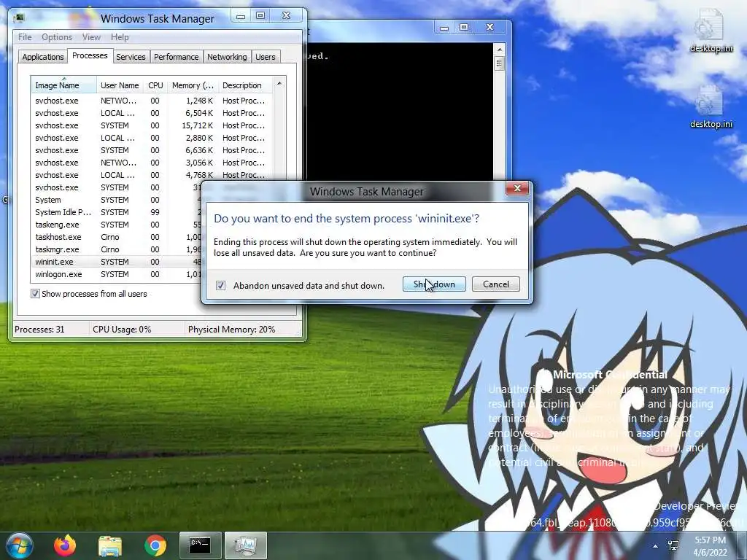Click the command prompt scrollbar thumb

click(x=499, y=63)
